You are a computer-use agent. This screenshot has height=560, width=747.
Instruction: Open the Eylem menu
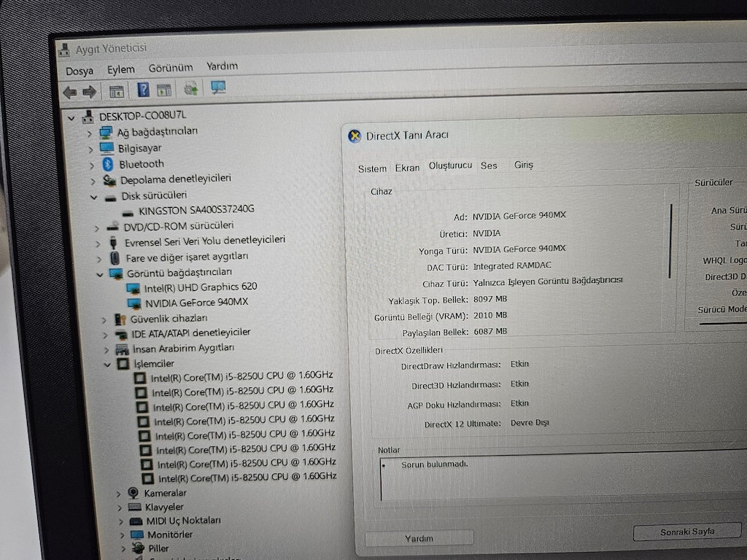(x=120, y=69)
